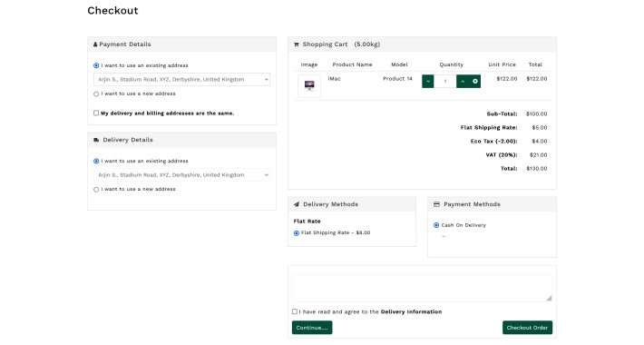Image resolution: width=644 pixels, height=345 pixels.
Task: Check delivery and billing addresses are the same
Action: pyautogui.click(x=96, y=113)
